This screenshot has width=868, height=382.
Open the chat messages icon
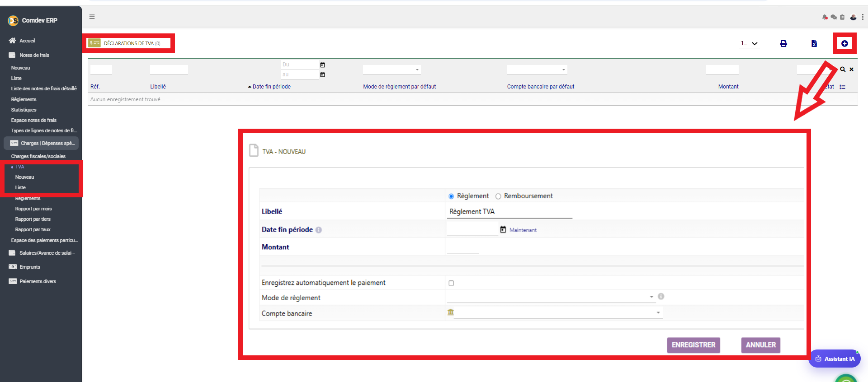point(834,17)
